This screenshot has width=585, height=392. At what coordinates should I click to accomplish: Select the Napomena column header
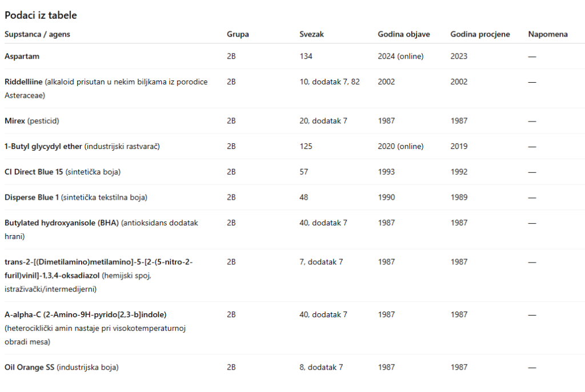(x=548, y=34)
